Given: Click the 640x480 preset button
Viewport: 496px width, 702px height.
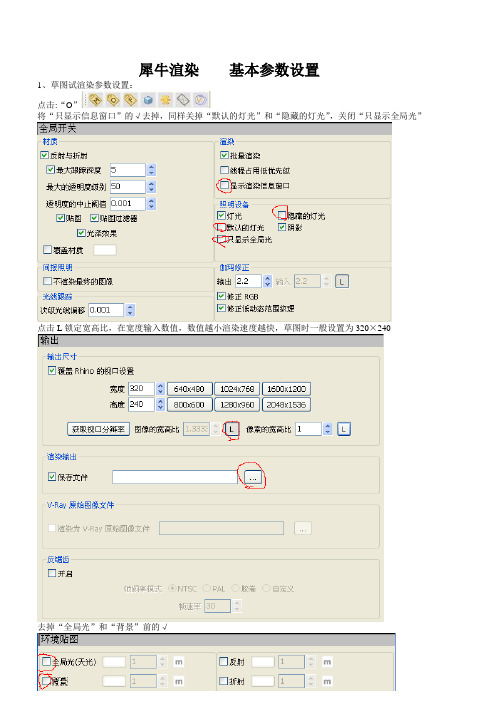Looking at the screenshot, I should [189, 389].
